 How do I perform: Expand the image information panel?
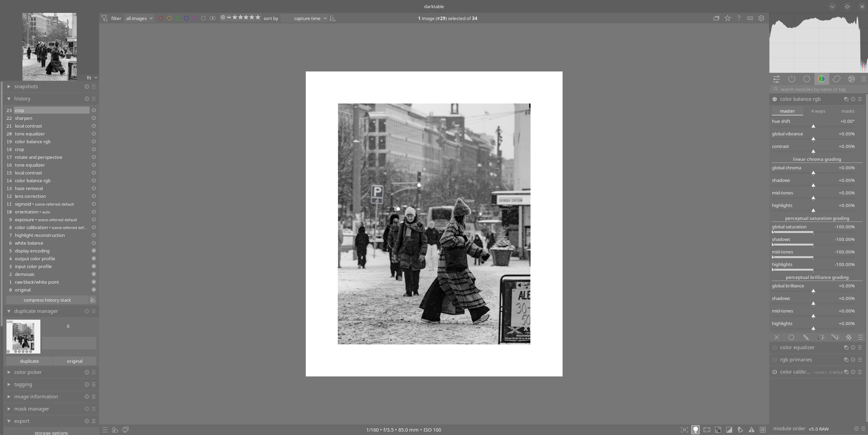click(x=36, y=397)
